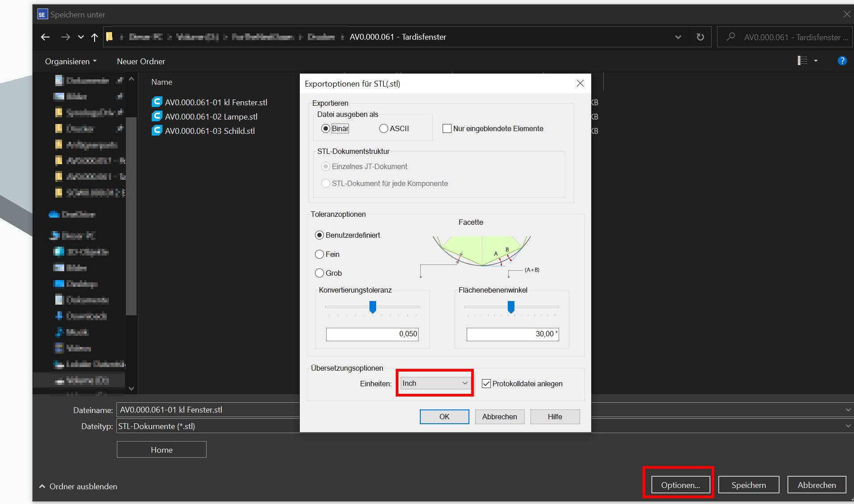Image resolution: width=854 pixels, height=504 pixels.
Task: Select the Downloads folder in sidebar
Action: coord(80,316)
